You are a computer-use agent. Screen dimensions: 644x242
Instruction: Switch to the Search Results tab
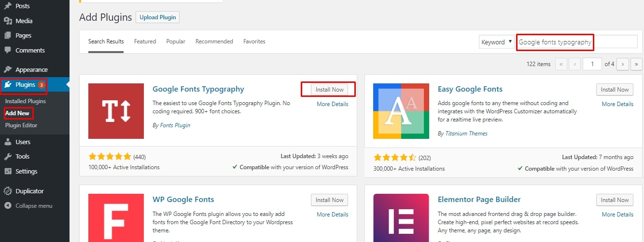pyautogui.click(x=106, y=41)
